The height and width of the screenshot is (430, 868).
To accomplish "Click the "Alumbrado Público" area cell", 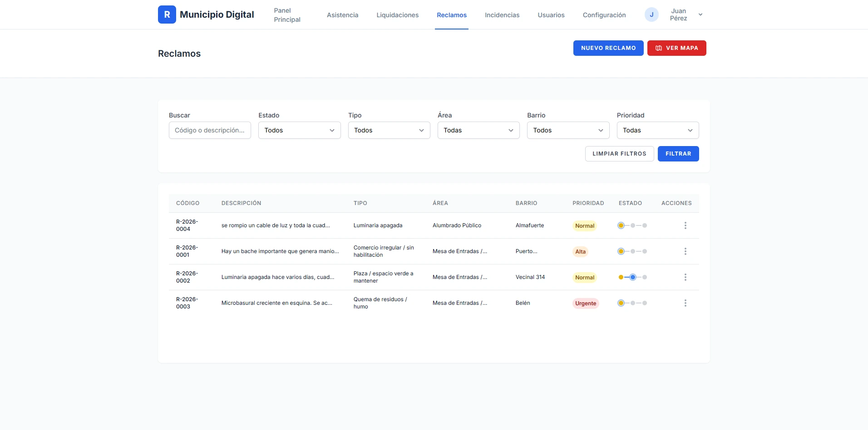I will (x=457, y=225).
